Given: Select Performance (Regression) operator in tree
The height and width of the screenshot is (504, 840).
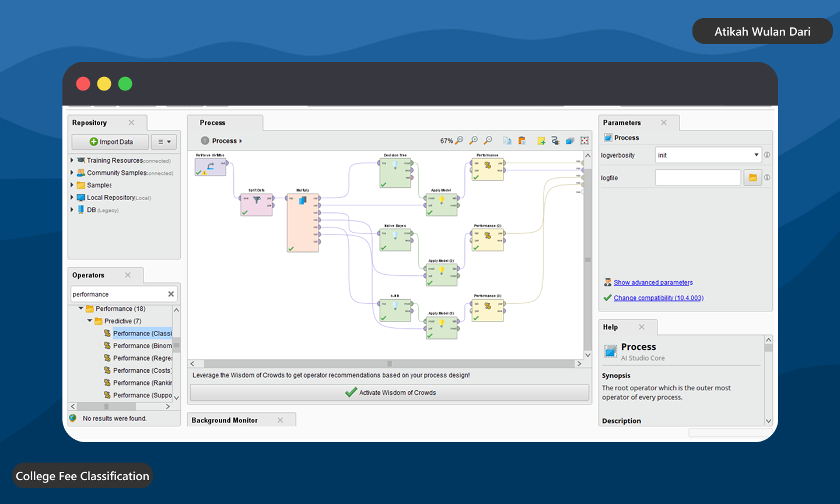Looking at the screenshot, I should coord(142,358).
